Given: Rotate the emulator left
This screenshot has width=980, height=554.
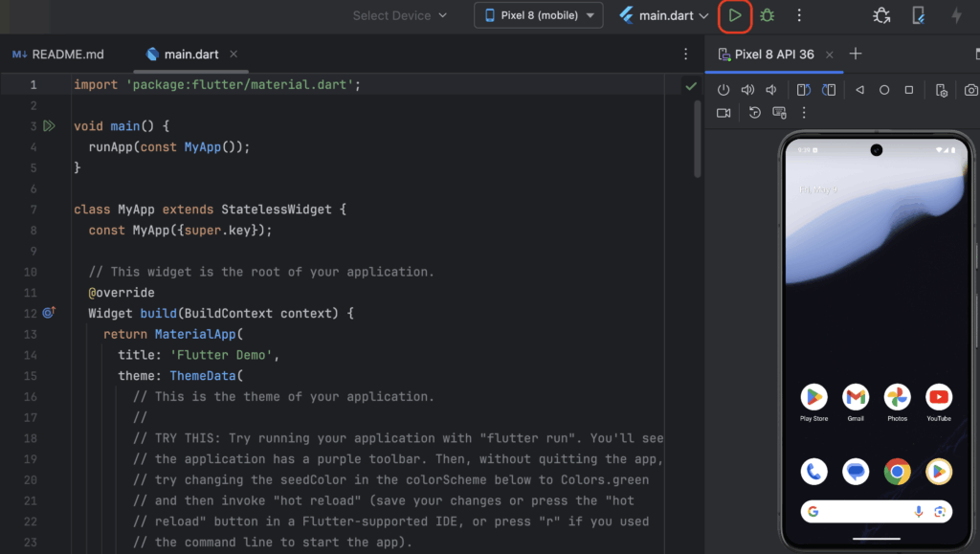Looking at the screenshot, I should click(x=804, y=90).
